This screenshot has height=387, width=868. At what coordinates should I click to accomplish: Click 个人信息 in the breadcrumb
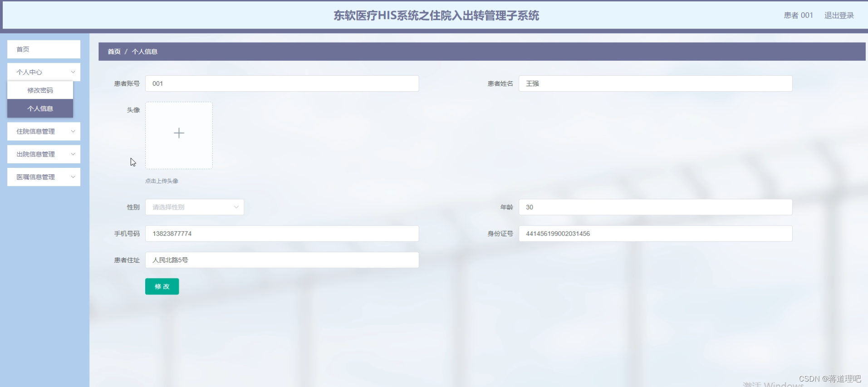click(x=144, y=52)
